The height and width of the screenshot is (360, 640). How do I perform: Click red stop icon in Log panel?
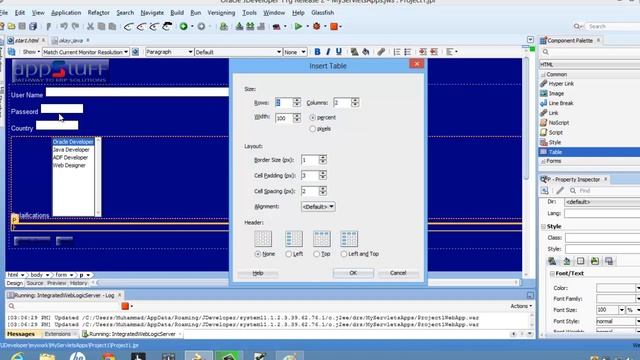point(125,306)
